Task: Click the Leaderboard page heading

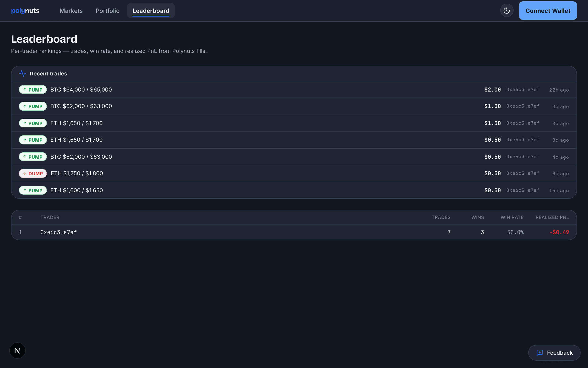Action: pyautogui.click(x=44, y=39)
